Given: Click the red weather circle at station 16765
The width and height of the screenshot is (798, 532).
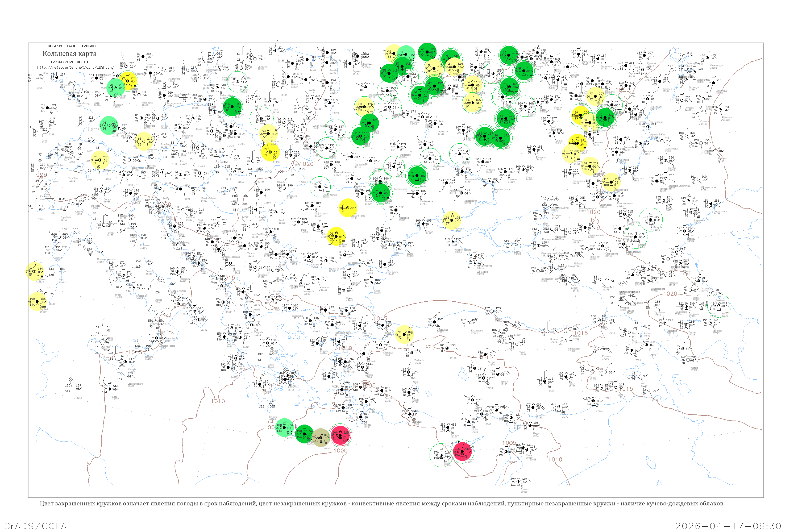Looking at the screenshot, I should pos(340,435).
